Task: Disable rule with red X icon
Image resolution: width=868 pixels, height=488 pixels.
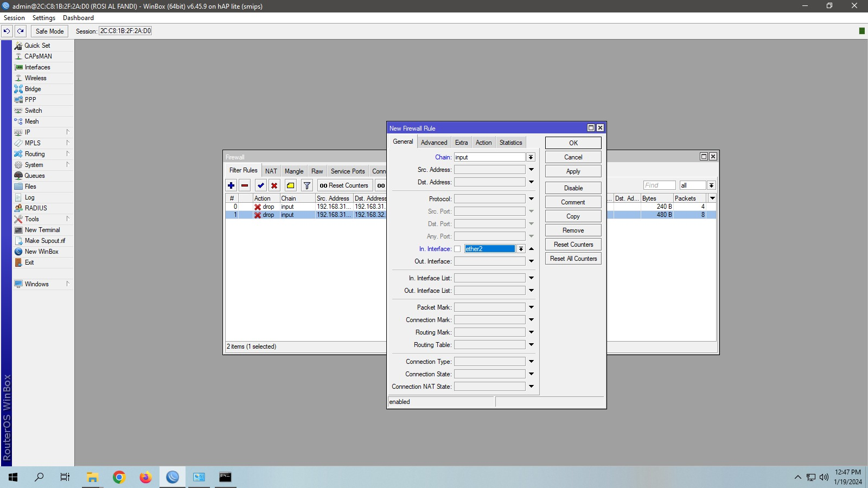Action: (x=275, y=185)
